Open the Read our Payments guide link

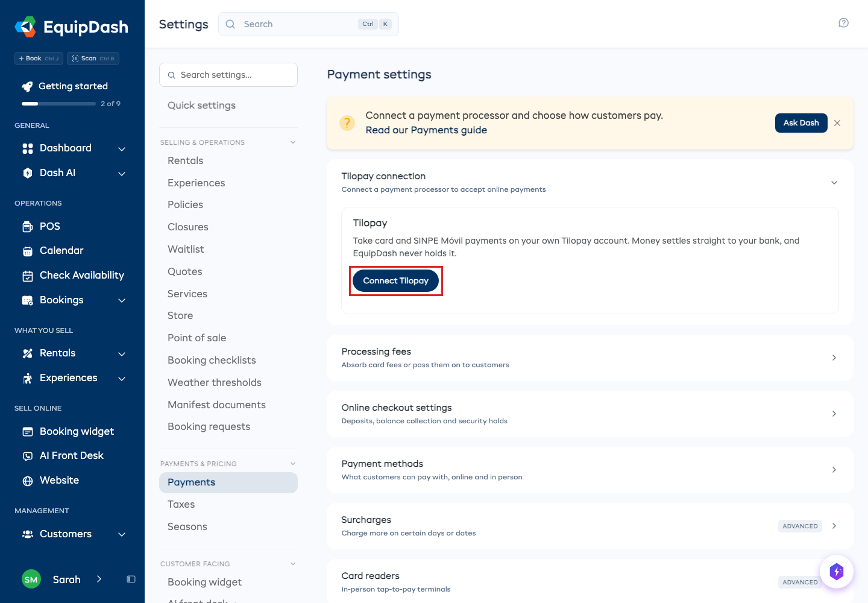pos(426,130)
